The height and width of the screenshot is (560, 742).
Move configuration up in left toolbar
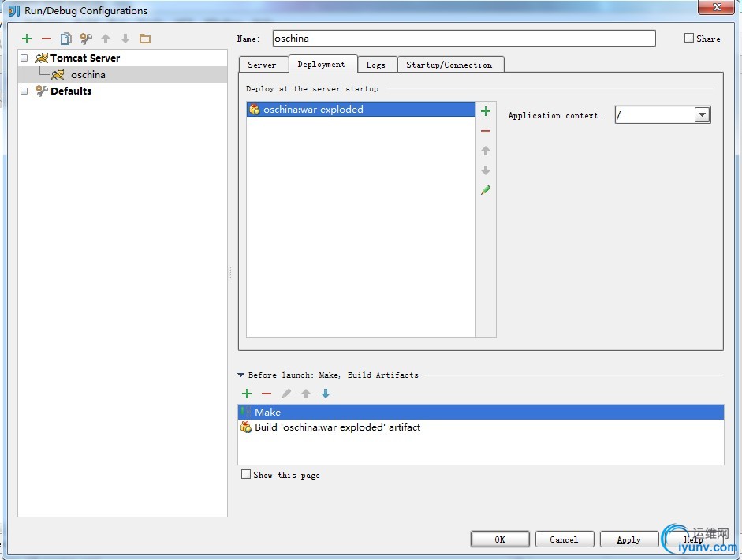point(106,39)
